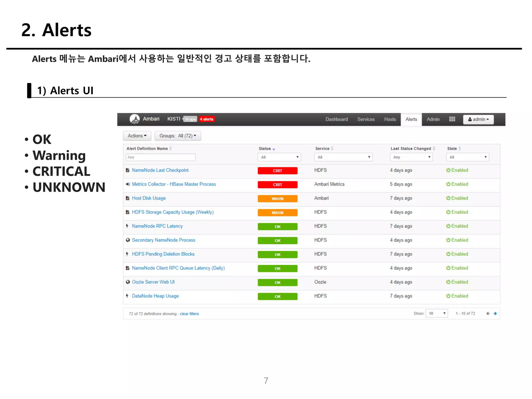The height and width of the screenshot is (399, 532).
Task: Go to the Admin tab
Action: coord(433,119)
